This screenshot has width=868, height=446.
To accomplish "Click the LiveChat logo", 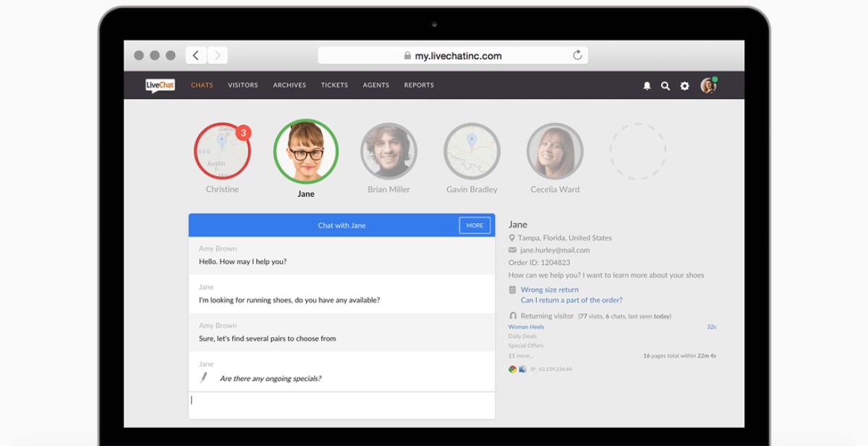I will coord(158,85).
